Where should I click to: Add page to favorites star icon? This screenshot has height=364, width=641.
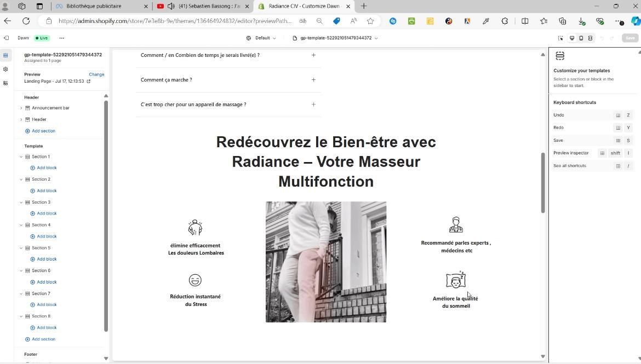click(x=370, y=21)
